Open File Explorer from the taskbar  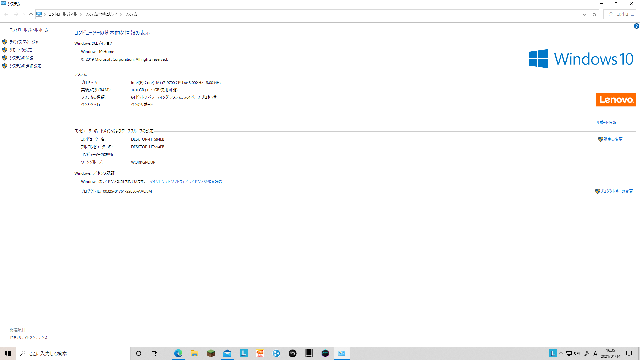(x=194, y=353)
